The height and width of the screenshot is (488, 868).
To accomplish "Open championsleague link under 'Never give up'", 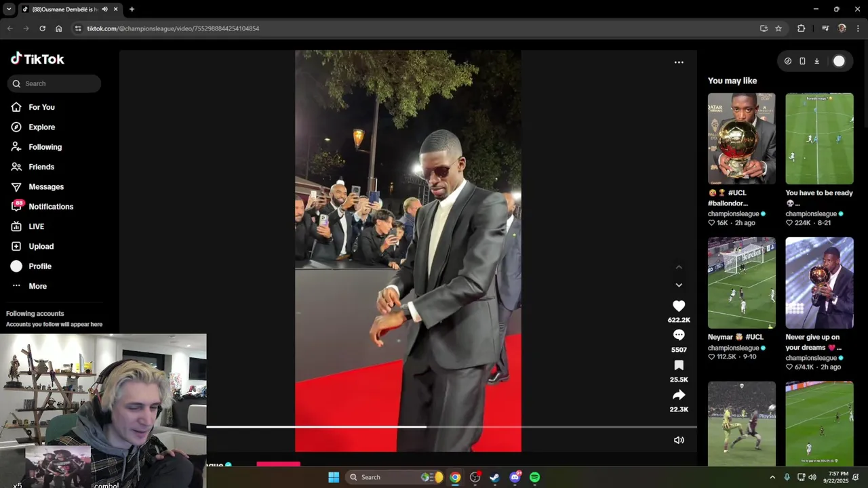I will tap(811, 358).
